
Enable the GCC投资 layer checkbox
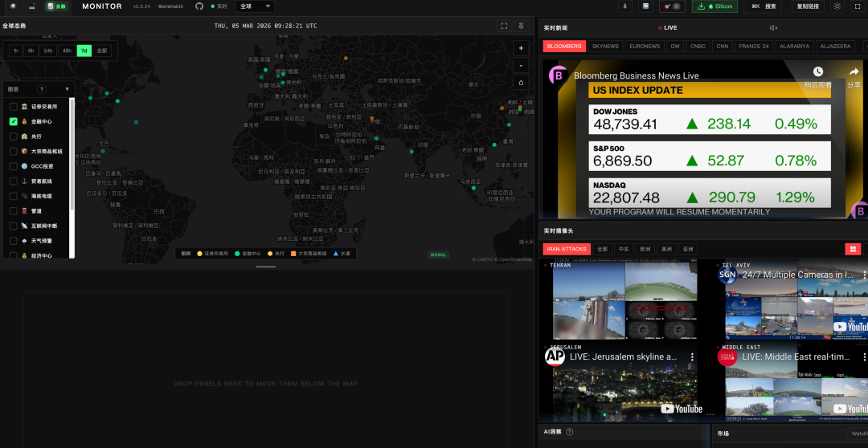tap(14, 166)
